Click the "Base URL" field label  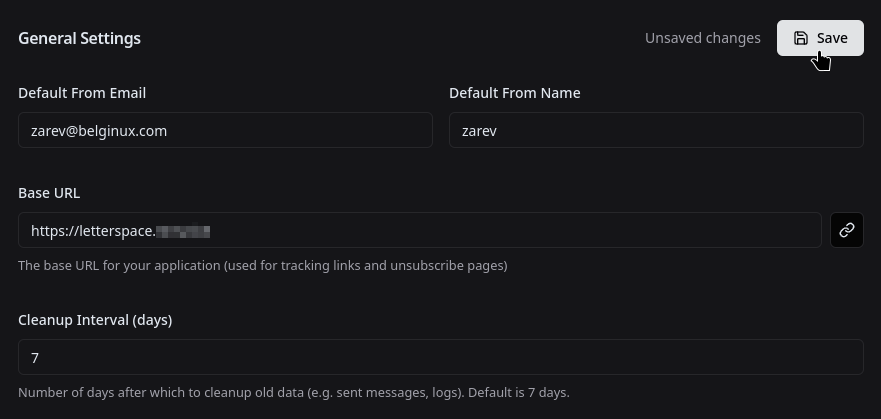coord(49,193)
